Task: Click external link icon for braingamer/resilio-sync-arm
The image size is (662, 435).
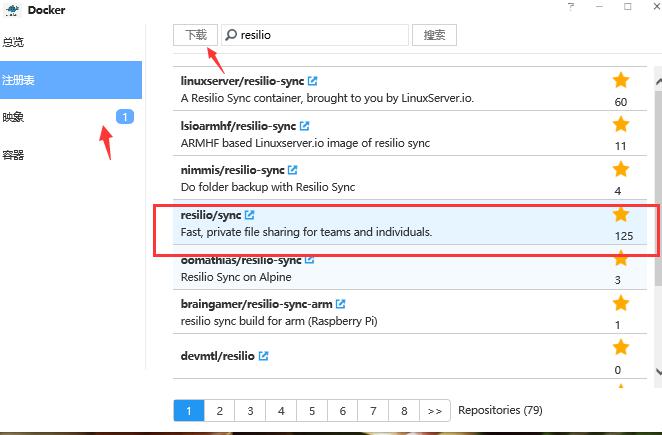Action: (341, 304)
